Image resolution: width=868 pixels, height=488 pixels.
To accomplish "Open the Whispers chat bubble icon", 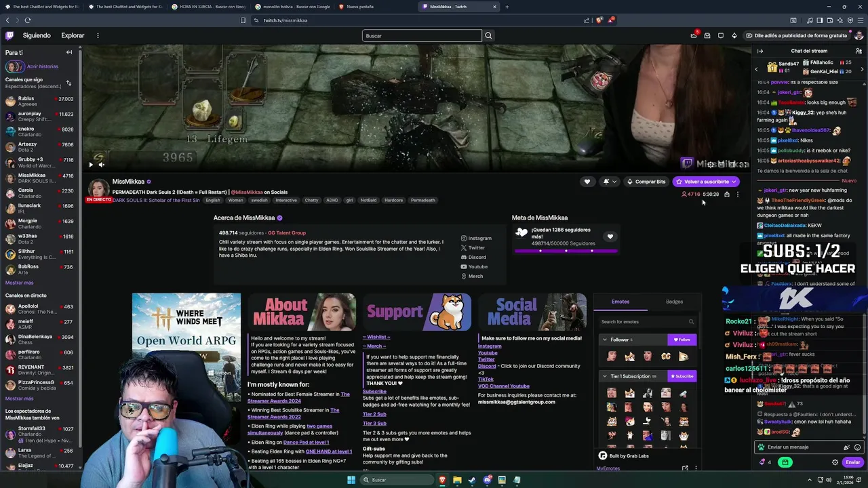I will tap(721, 35).
